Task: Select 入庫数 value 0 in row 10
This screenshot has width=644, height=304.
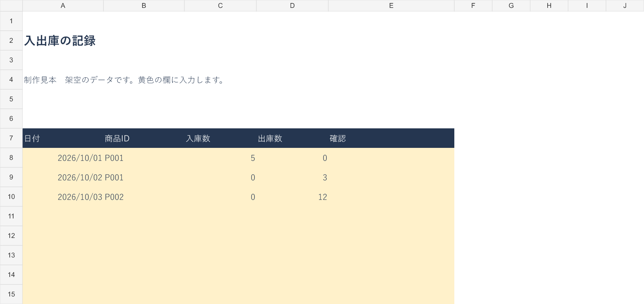Action: [x=220, y=197]
